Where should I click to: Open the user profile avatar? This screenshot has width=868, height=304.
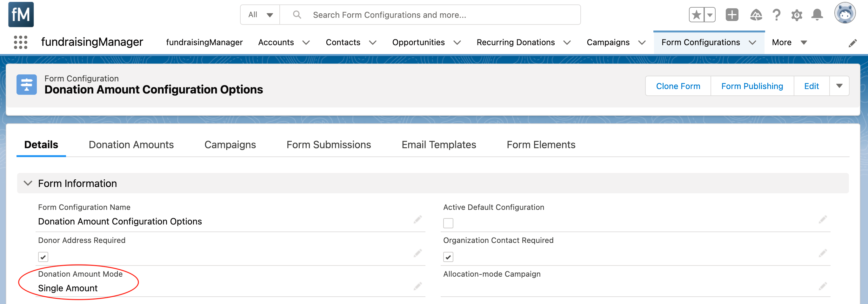click(845, 13)
